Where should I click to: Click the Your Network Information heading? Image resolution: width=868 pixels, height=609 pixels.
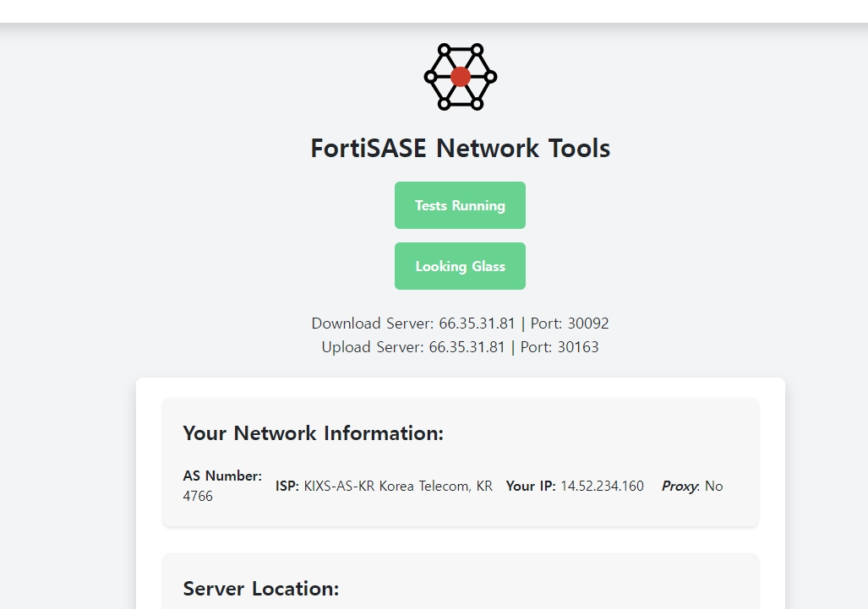pyautogui.click(x=314, y=433)
